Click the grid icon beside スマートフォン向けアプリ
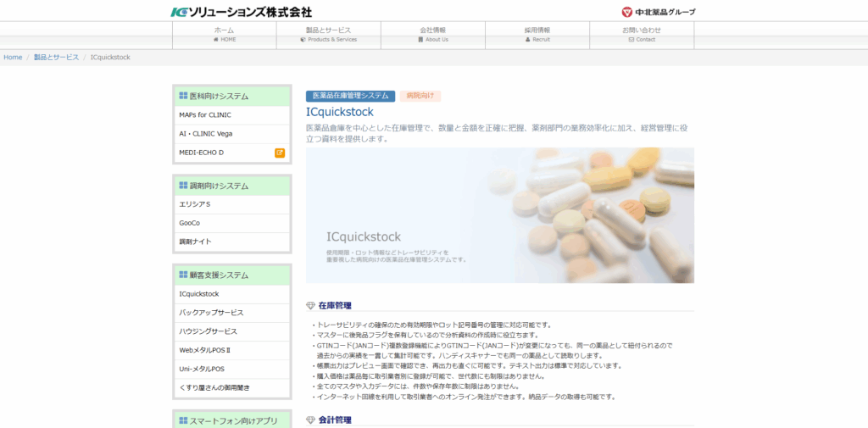 pyautogui.click(x=183, y=420)
